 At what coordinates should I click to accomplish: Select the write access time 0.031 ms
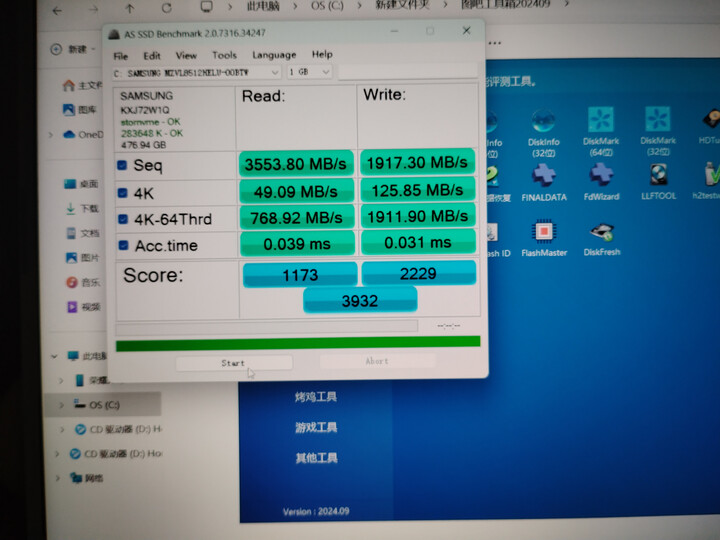tap(418, 242)
